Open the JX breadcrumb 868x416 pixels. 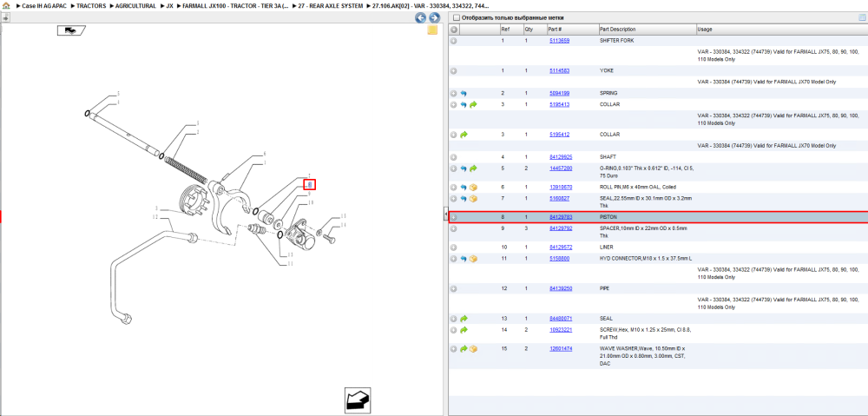coord(169,5)
